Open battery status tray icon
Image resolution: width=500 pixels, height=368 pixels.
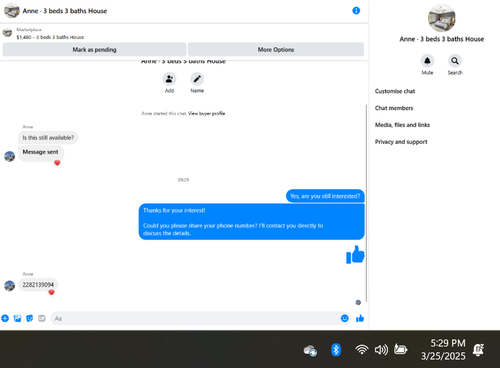coord(401,349)
